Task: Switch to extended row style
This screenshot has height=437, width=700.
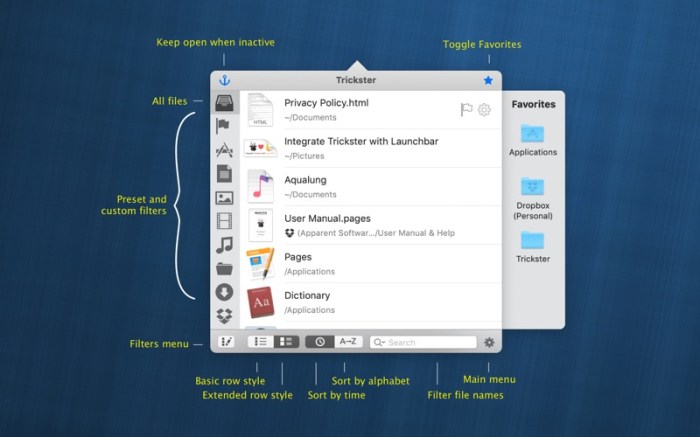Action: click(286, 342)
